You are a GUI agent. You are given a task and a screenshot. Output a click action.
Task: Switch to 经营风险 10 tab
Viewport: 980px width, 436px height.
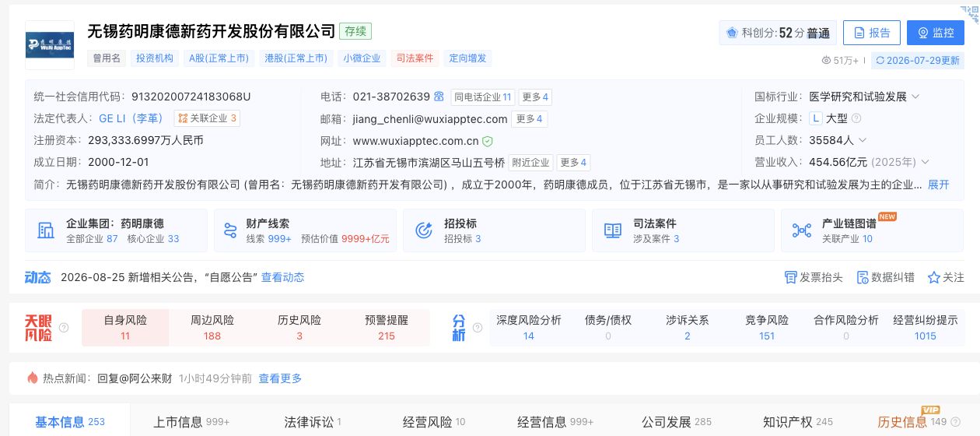pyautogui.click(x=434, y=422)
